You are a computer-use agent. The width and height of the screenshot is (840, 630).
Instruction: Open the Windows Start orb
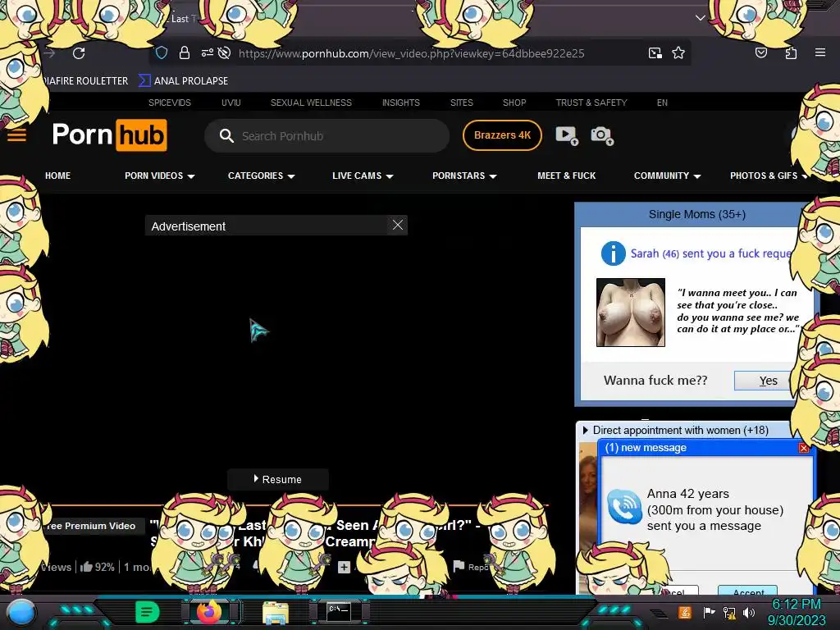22,613
